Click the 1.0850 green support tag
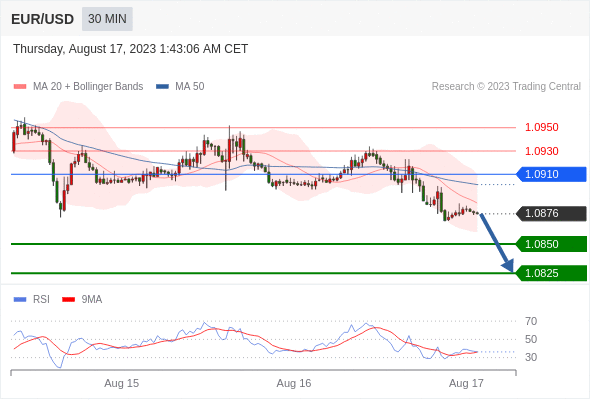 (x=551, y=244)
